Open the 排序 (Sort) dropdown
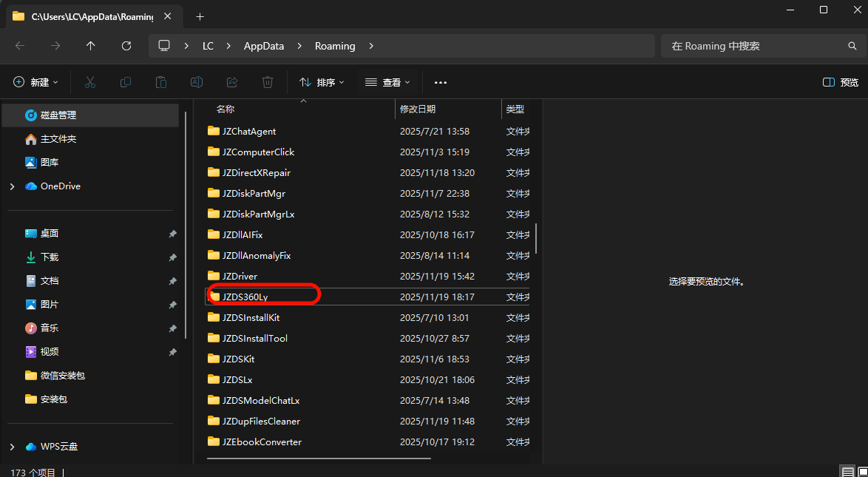 click(x=321, y=82)
